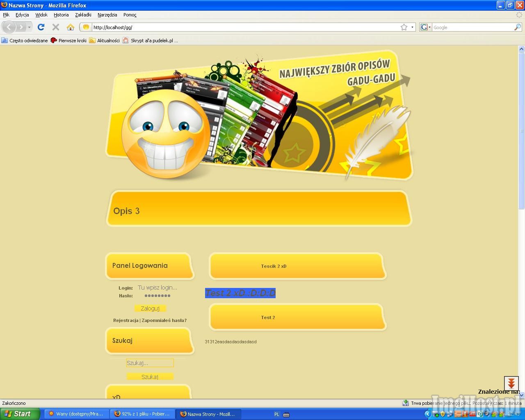This screenshot has height=420, width=525.
Task: Click the smiley emoticon header image
Action: tap(166, 133)
